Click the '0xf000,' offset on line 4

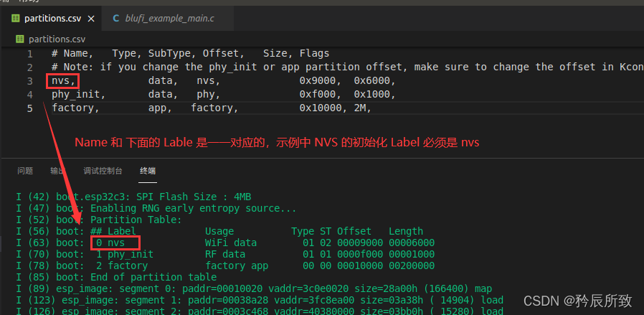[321, 95]
